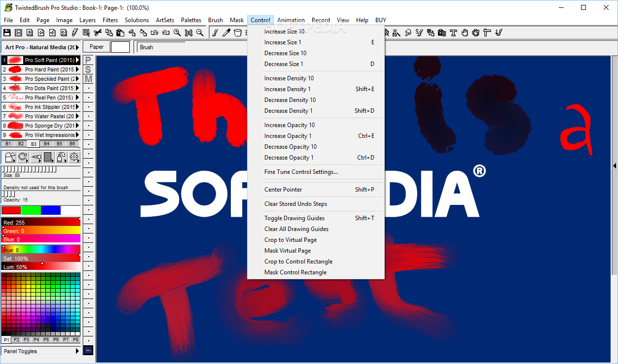Expand arrow beside Pro Soft Paint (2015)
The height and width of the screenshot is (364, 618).
click(77, 60)
